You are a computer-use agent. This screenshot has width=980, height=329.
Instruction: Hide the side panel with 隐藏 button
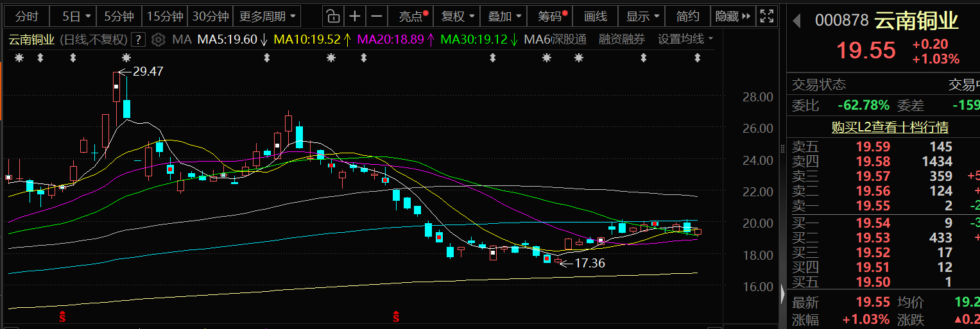coord(731,16)
